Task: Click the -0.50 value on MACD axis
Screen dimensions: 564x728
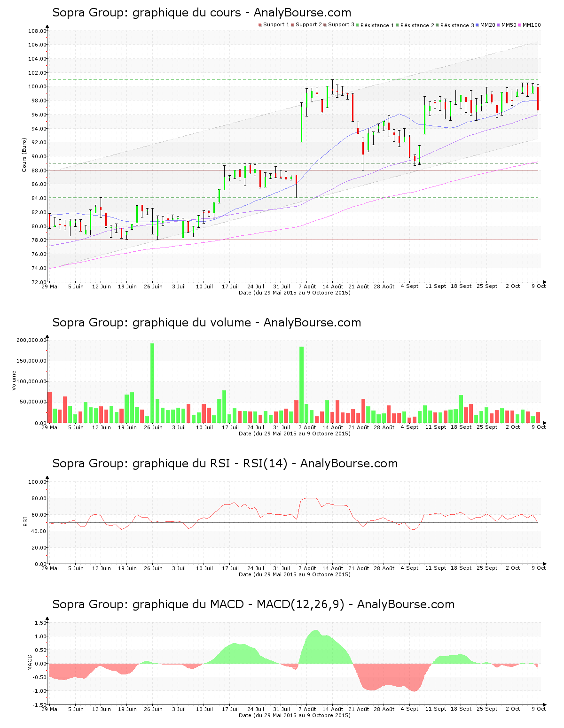Action: (x=40, y=677)
